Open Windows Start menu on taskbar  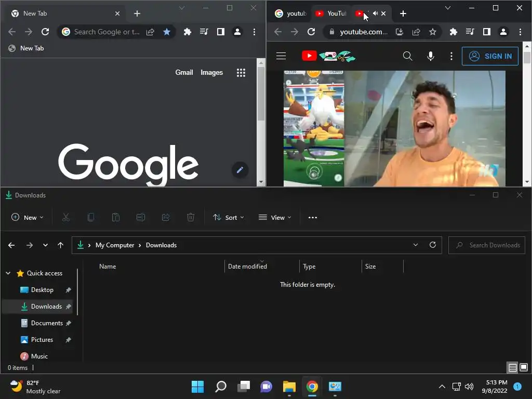(x=197, y=387)
